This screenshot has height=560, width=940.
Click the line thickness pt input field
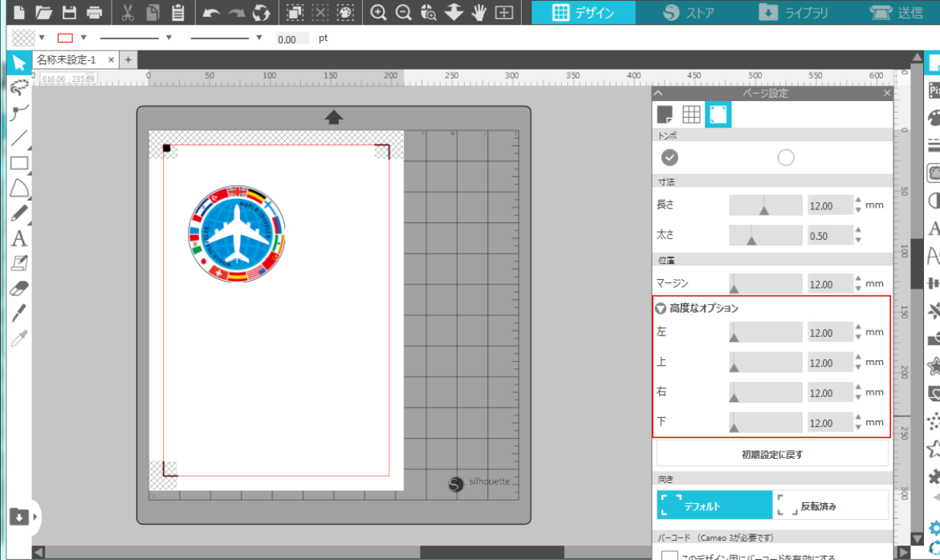tap(292, 39)
